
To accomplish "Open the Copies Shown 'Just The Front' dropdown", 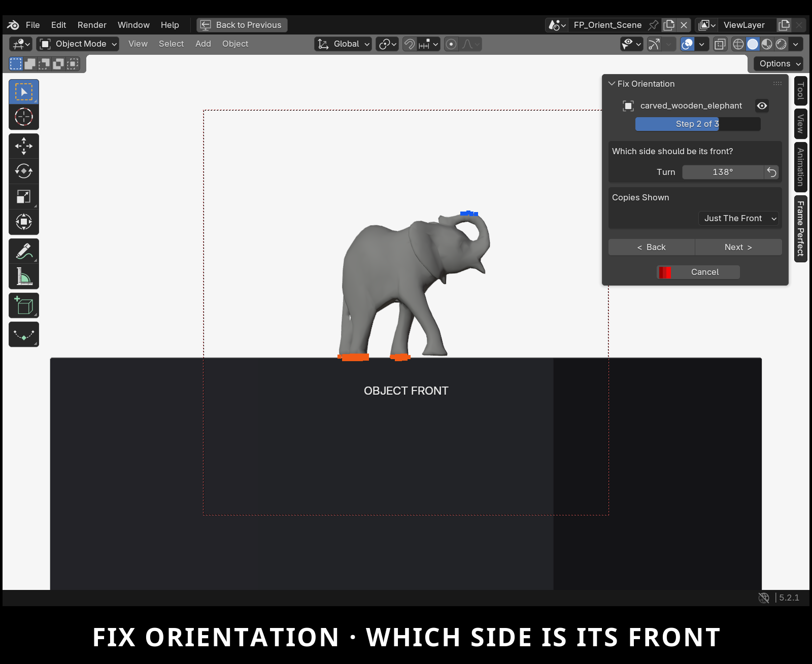I will point(739,218).
